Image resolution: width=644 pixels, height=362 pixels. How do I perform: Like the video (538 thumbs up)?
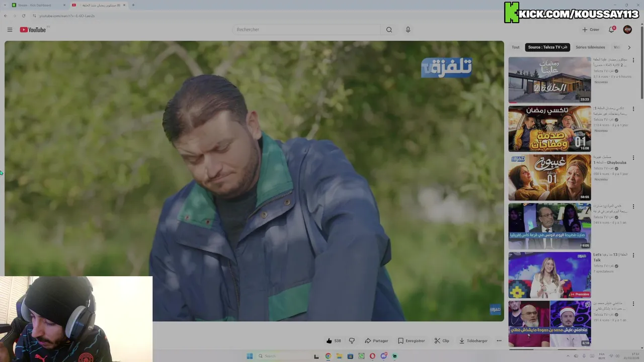tap(334, 341)
